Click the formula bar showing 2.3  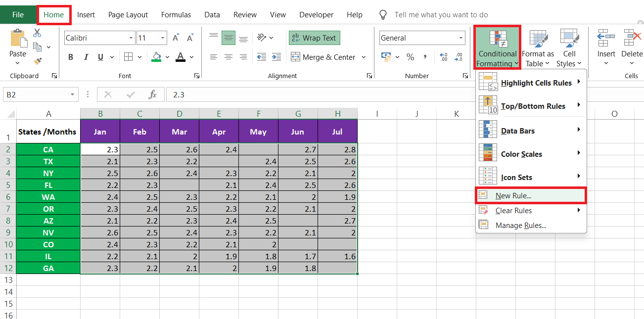(x=405, y=94)
